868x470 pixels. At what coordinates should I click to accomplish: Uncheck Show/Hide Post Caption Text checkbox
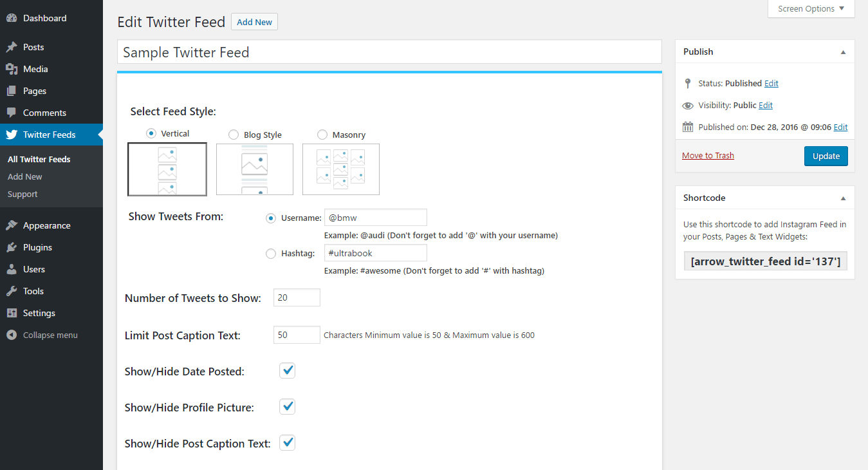[x=288, y=442]
